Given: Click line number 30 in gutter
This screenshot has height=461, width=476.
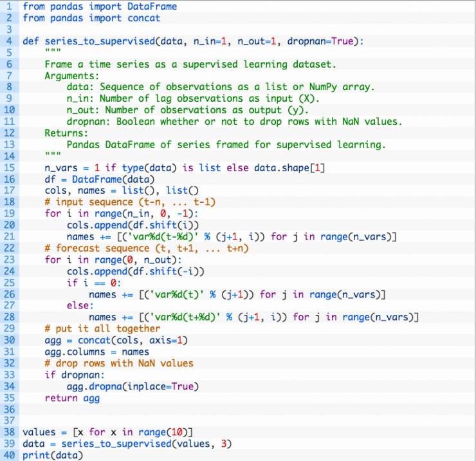Looking at the screenshot, I should point(9,341).
